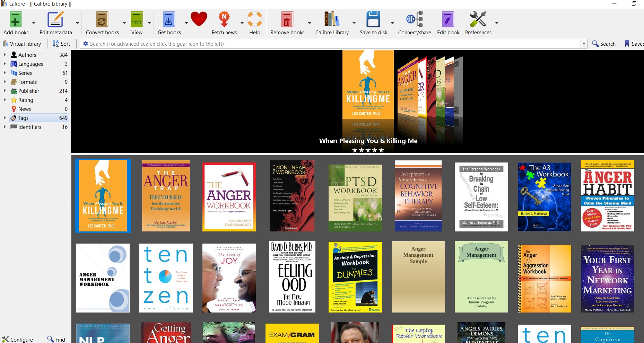This screenshot has width=644, height=343.
Task: Open Remove books dropdown arrow
Action: [310, 23]
